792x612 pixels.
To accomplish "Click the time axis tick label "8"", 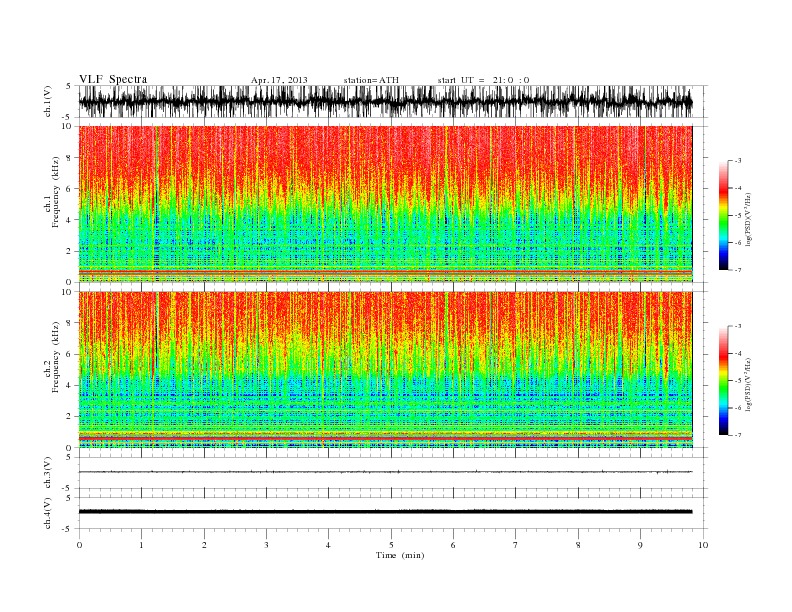I will 578,545.
